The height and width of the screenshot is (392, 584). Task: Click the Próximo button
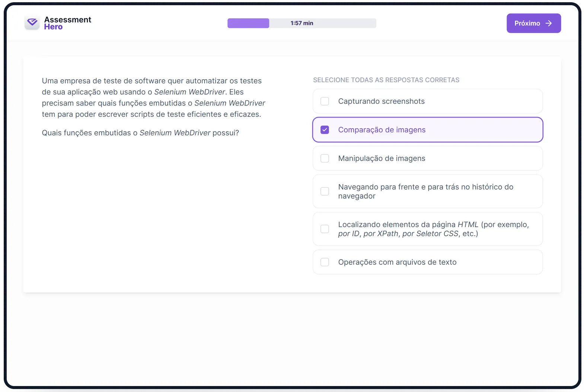click(x=533, y=23)
